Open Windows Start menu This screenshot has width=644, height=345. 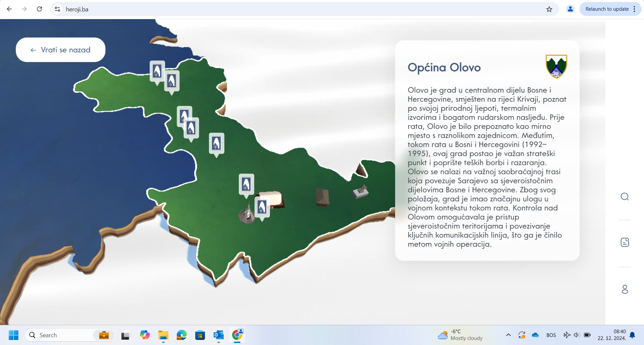pos(13,335)
